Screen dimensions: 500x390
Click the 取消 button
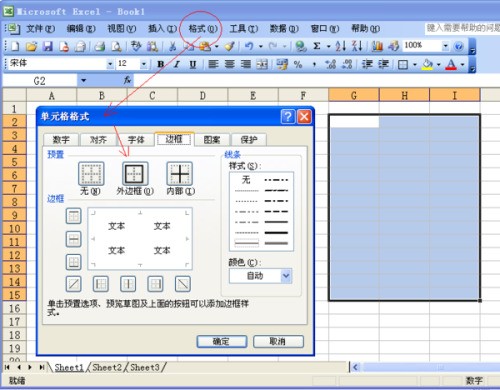tap(278, 341)
